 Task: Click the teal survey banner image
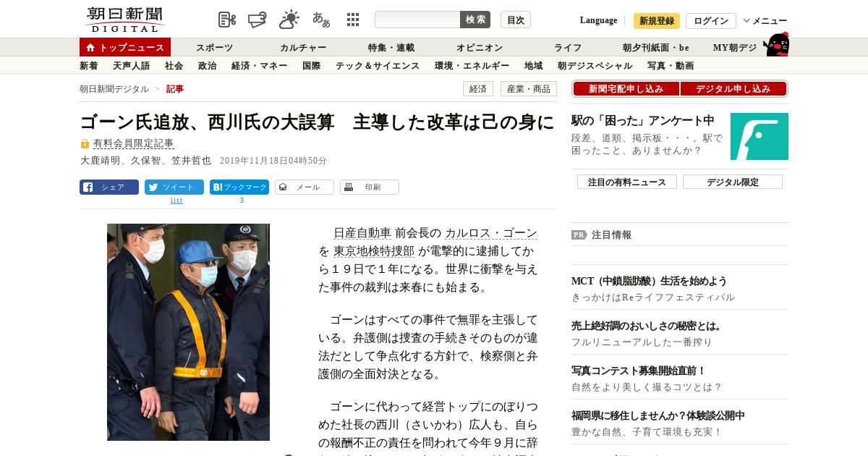[x=759, y=136]
